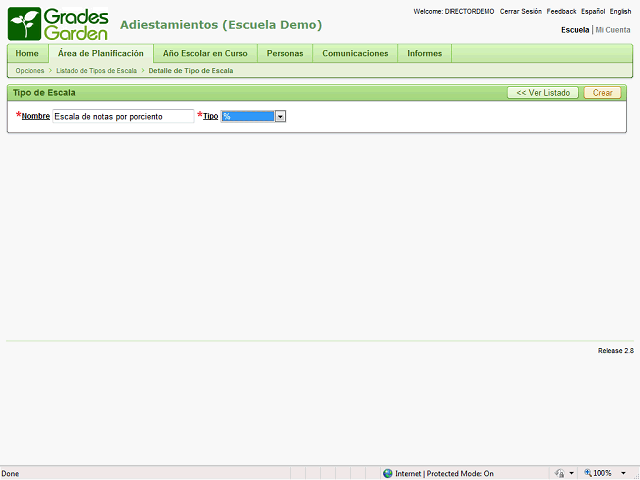Click the Nombre field label
This screenshot has height=480, width=640.
tap(36, 116)
